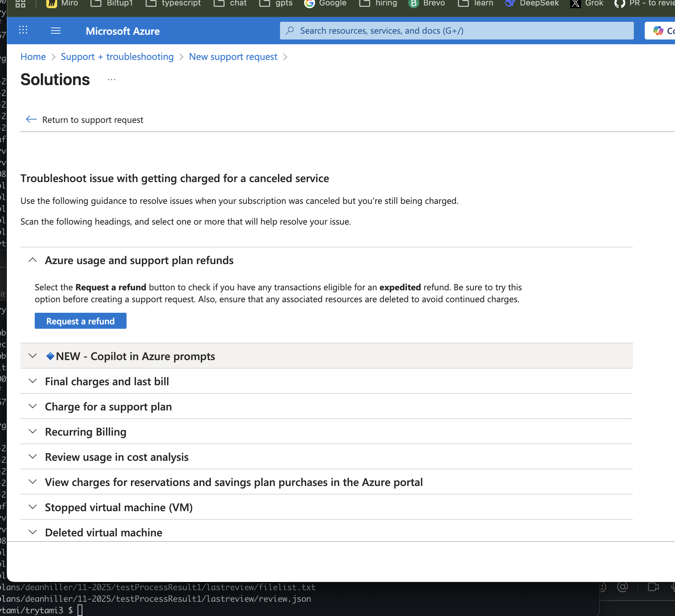The width and height of the screenshot is (675, 616).
Task: Go to Home in the breadcrumb
Action: 33,56
